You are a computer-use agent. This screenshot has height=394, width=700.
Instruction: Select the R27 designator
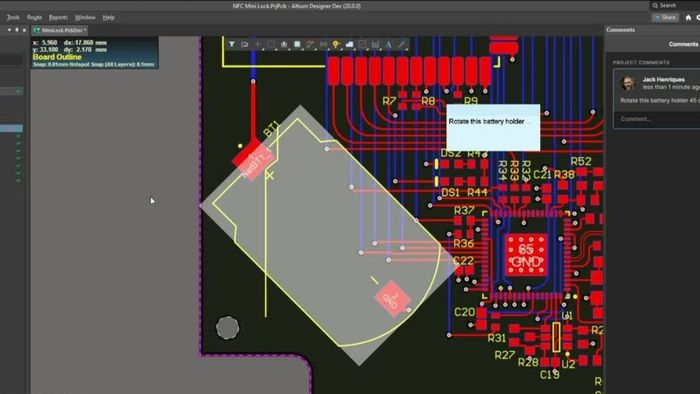coord(505,355)
